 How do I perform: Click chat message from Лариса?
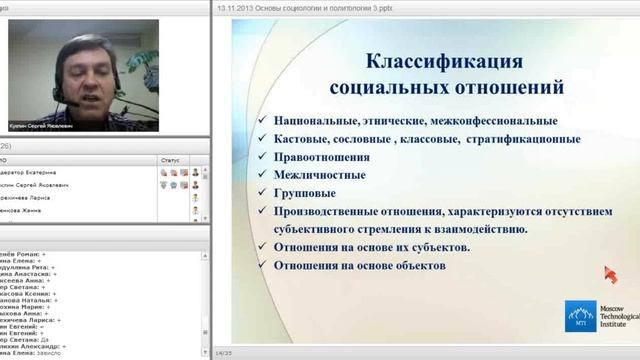[30, 320]
